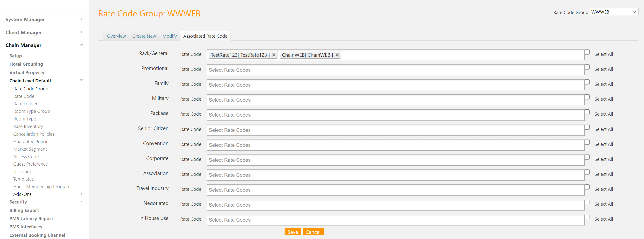The width and height of the screenshot is (644, 239).
Task: Open the Create New tab
Action: 144,36
